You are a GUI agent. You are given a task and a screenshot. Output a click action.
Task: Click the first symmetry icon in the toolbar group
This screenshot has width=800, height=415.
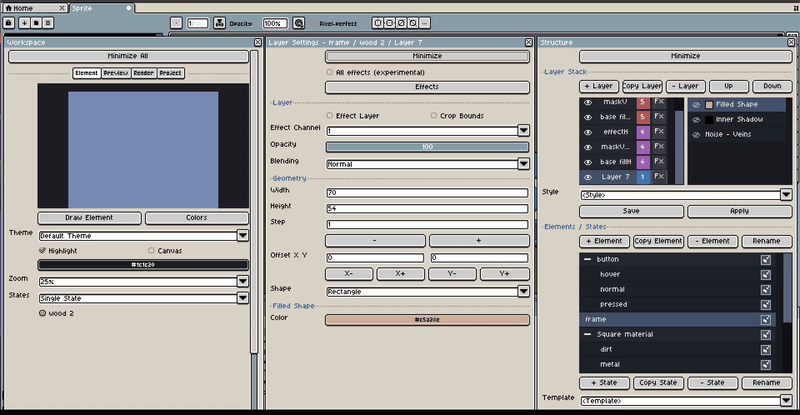378,23
